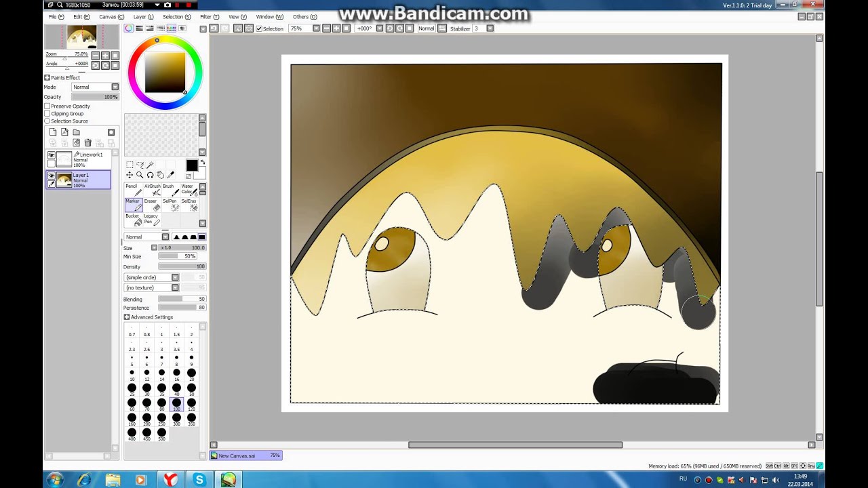Toggle the swatches panel icon
The image size is (868, 488).
tap(172, 28)
